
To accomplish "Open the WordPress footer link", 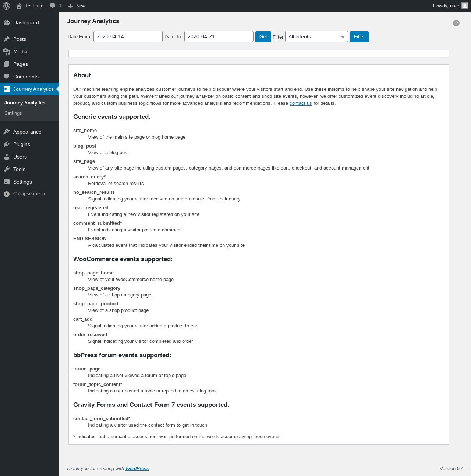I will click(137, 469).
